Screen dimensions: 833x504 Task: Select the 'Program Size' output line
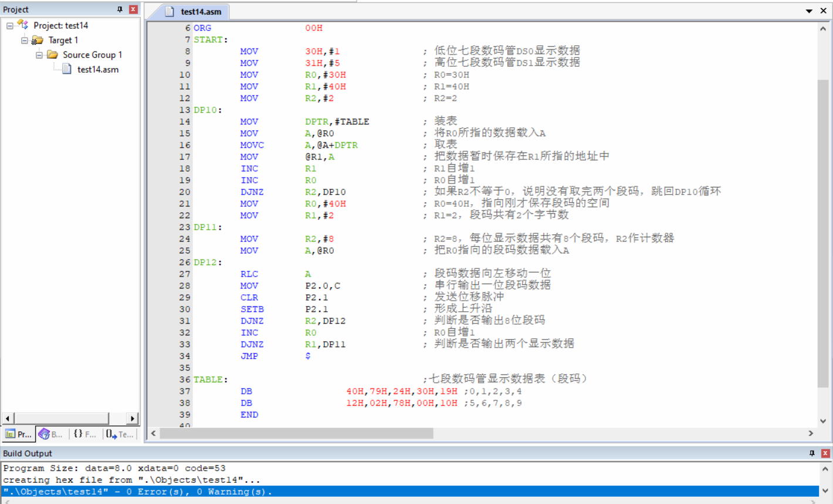point(114,468)
